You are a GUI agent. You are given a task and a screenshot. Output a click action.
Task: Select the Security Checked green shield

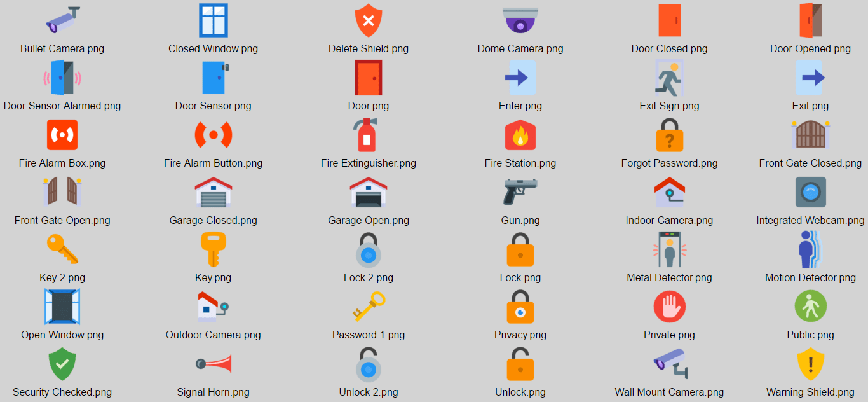[x=62, y=364]
